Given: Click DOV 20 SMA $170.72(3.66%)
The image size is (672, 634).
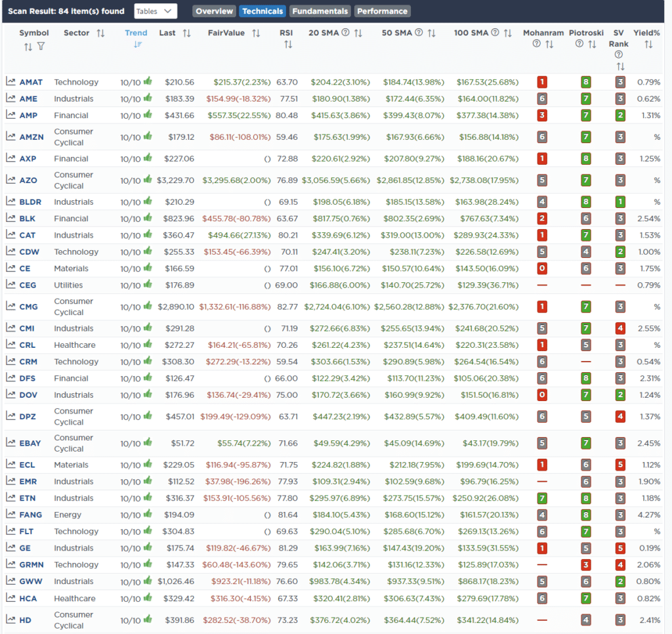Looking at the screenshot, I should [x=341, y=395].
